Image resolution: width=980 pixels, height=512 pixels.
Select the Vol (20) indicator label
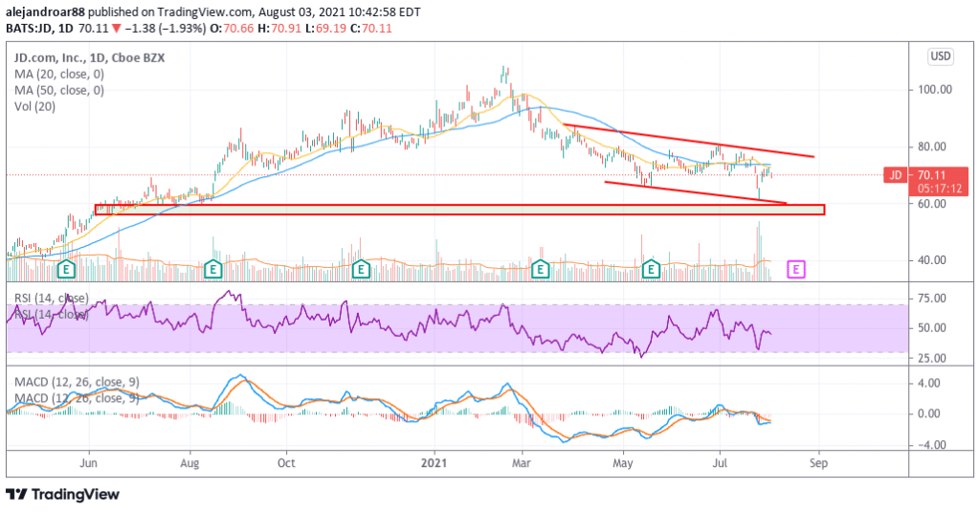click(x=35, y=107)
